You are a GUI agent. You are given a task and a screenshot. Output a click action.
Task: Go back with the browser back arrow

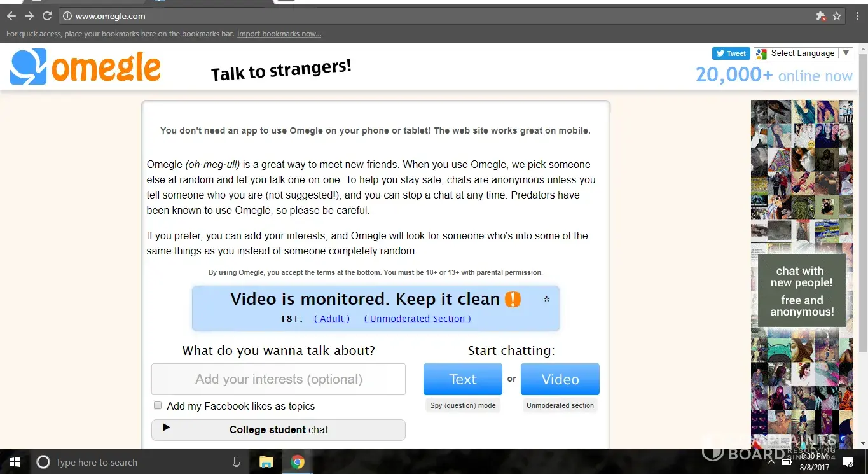click(11, 16)
